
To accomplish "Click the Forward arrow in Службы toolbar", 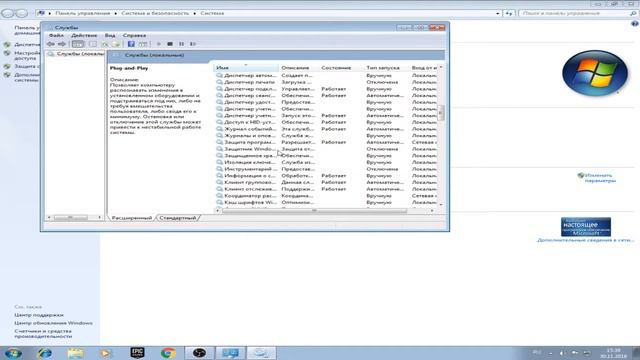I will [62, 44].
